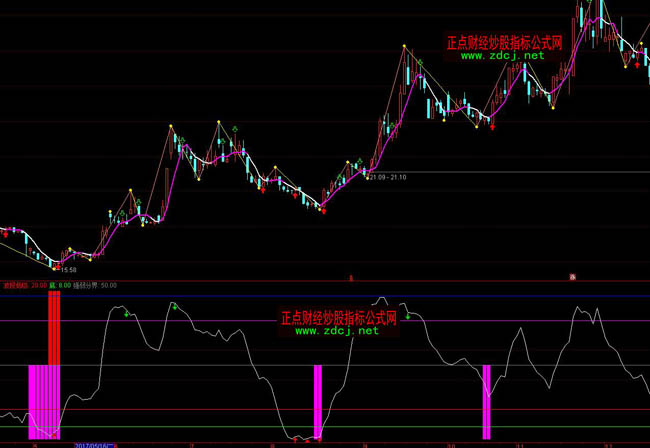Click the red marker on the far-left chart edge
Screen dimensions: 650x448
coord(4,232)
